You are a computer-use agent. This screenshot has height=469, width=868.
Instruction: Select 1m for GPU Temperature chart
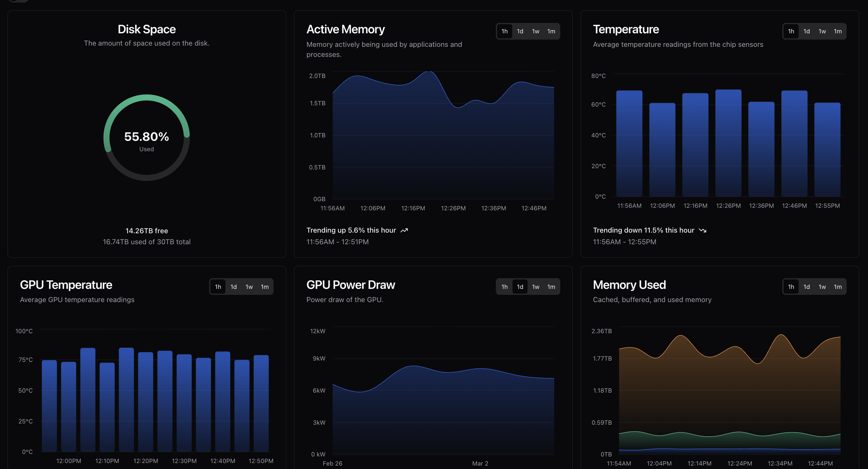pyautogui.click(x=264, y=287)
